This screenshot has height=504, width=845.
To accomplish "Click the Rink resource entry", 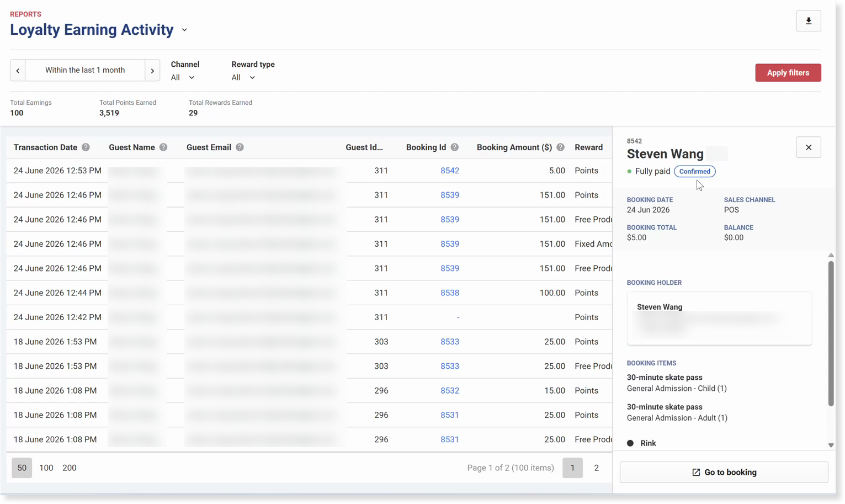I will tap(648, 443).
